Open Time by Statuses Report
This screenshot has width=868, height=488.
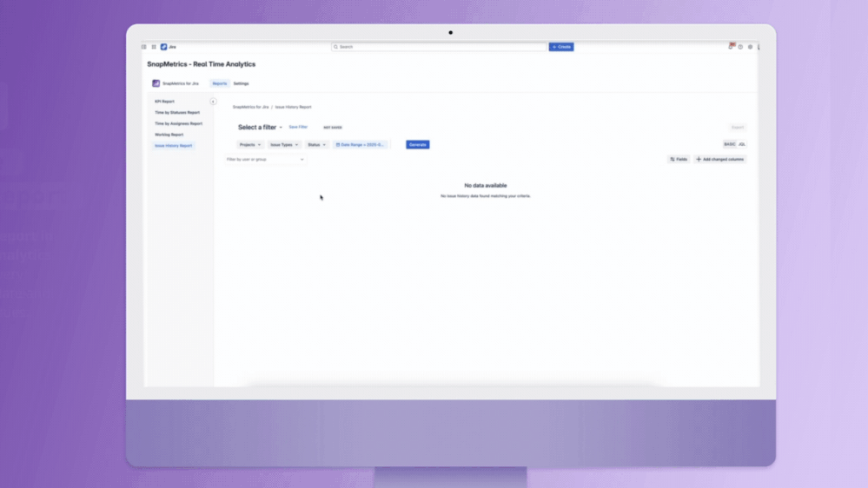tap(177, 112)
